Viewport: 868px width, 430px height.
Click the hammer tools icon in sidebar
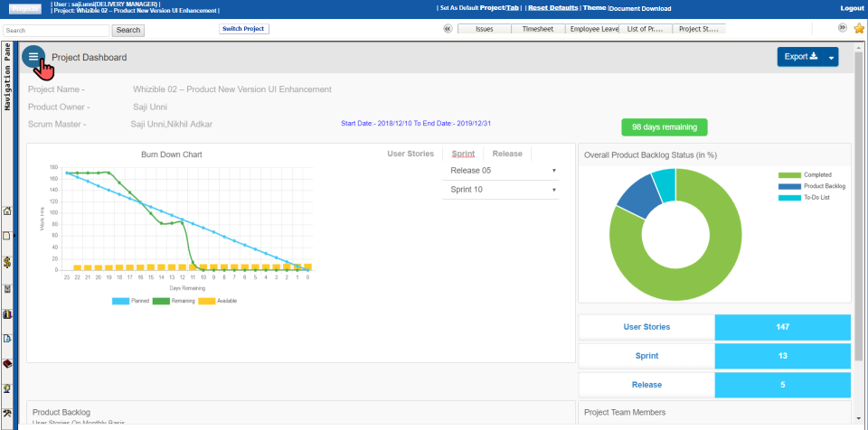7,413
